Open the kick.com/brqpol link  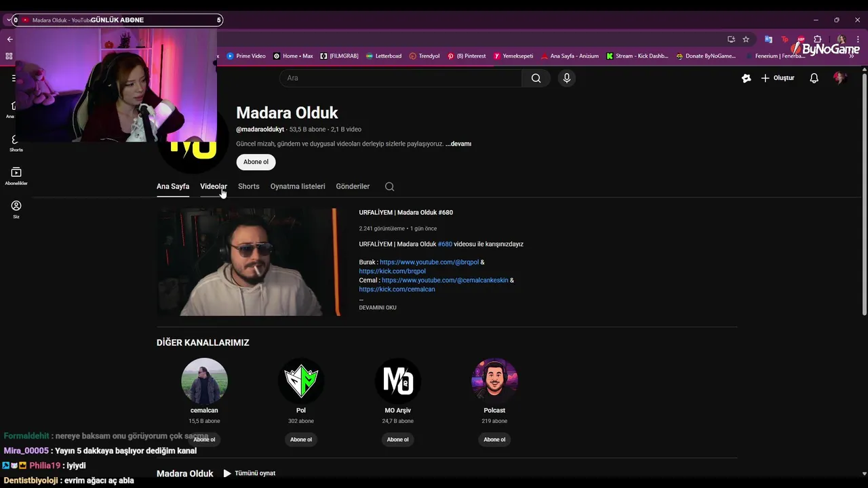[x=392, y=271]
